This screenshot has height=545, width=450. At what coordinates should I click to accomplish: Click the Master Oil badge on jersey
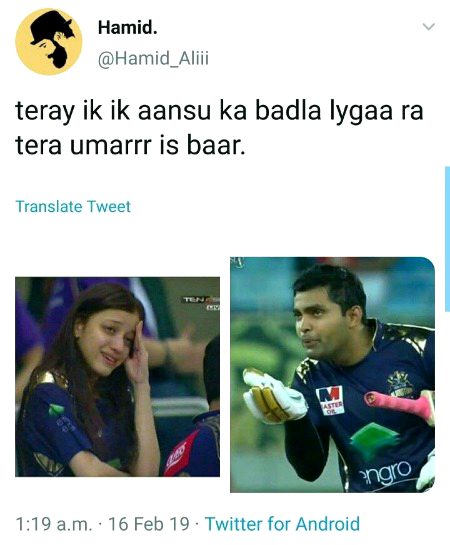click(x=330, y=400)
